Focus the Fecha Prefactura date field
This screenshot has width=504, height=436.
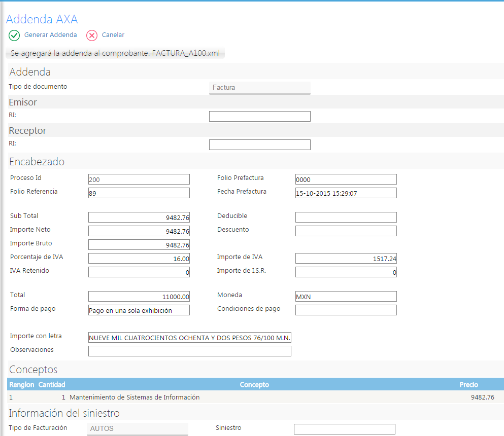(x=346, y=193)
